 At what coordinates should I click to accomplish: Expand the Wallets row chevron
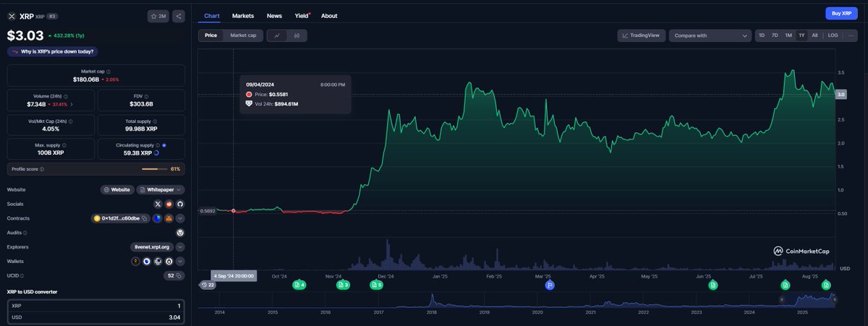tap(180, 261)
